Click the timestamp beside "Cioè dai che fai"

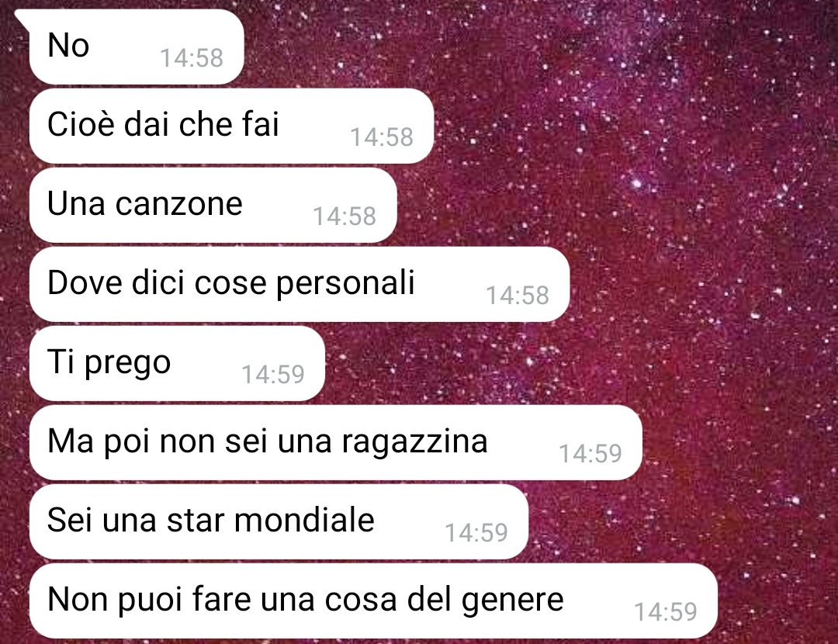point(382,137)
